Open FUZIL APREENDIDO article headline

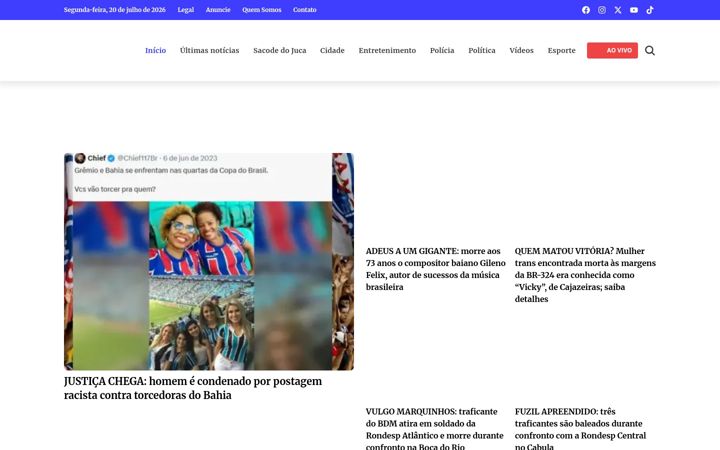(580, 428)
